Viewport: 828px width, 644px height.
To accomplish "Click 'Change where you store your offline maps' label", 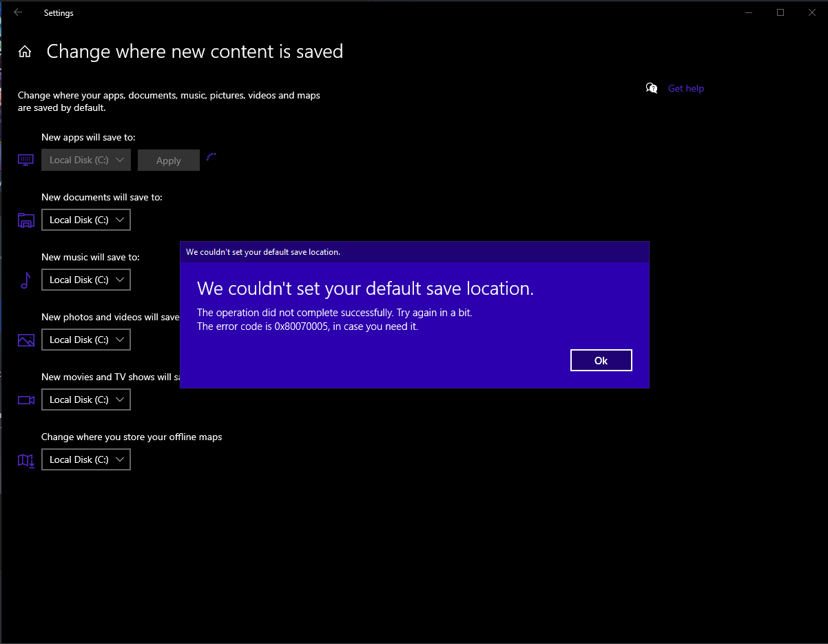I will (132, 437).
